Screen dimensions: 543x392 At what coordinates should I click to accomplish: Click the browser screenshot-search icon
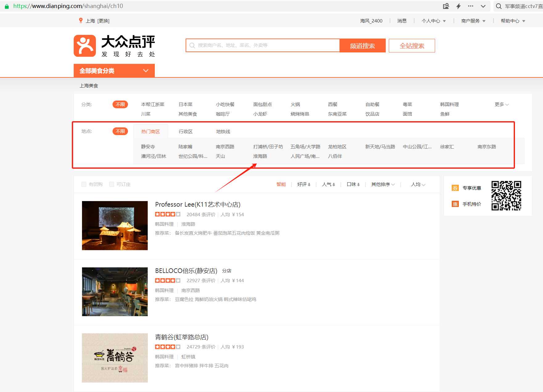[x=446, y=6]
